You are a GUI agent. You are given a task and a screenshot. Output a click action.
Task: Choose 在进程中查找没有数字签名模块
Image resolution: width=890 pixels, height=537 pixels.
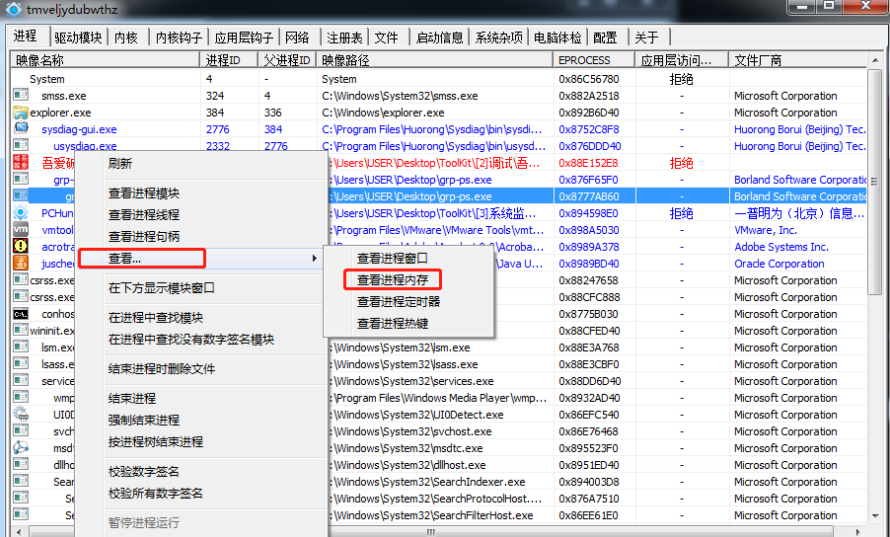click(201, 339)
